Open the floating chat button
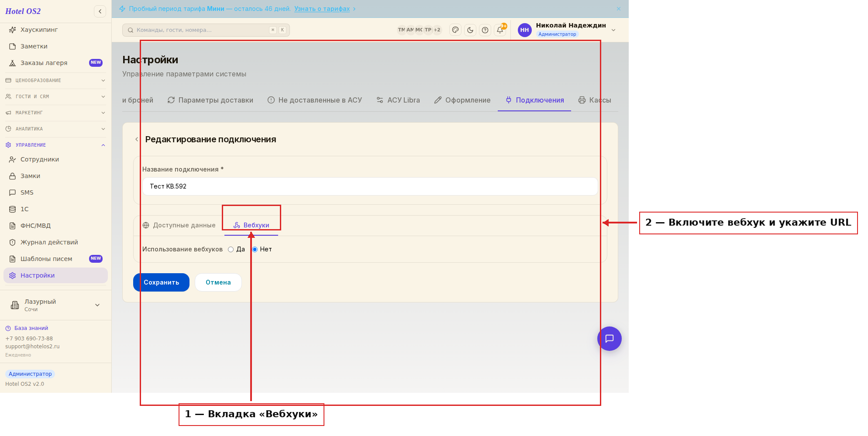 pyautogui.click(x=610, y=339)
